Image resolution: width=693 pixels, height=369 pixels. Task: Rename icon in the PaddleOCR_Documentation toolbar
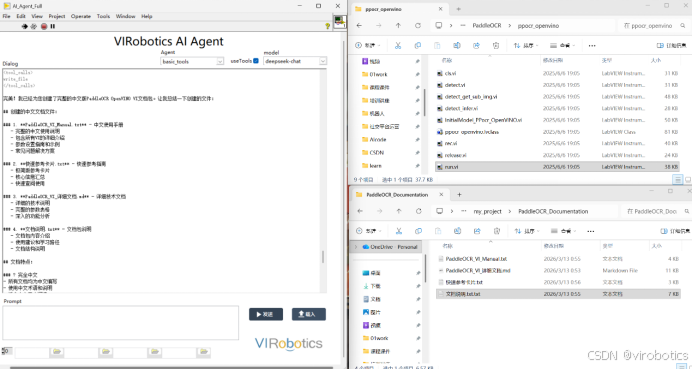coord(457,231)
